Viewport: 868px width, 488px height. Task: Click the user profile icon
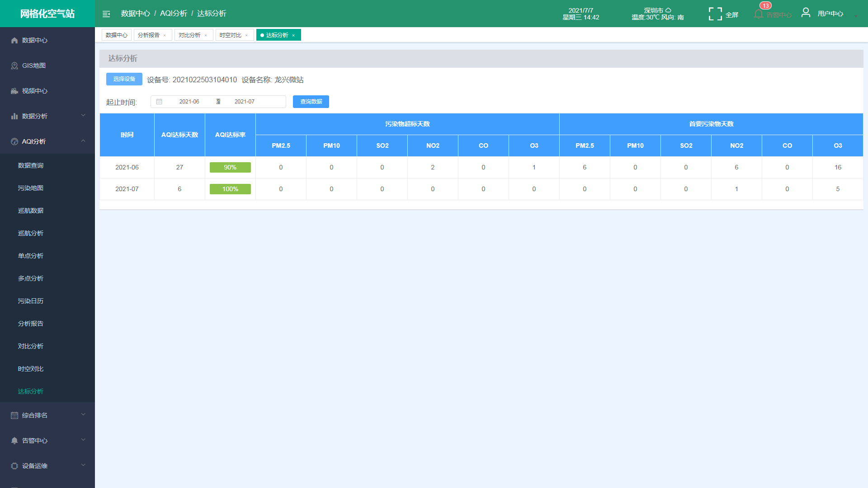(x=806, y=13)
